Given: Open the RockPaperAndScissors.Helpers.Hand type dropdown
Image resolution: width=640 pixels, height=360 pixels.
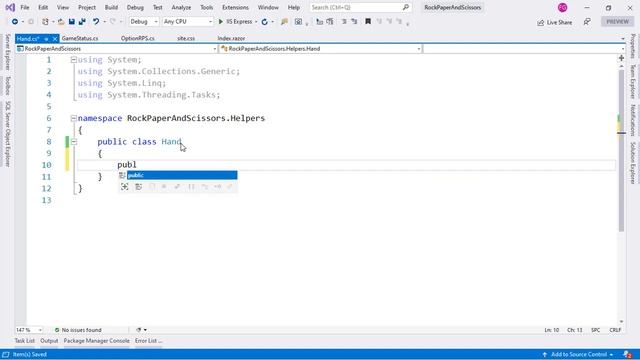Looking at the screenshot, I should pos(320,49).
